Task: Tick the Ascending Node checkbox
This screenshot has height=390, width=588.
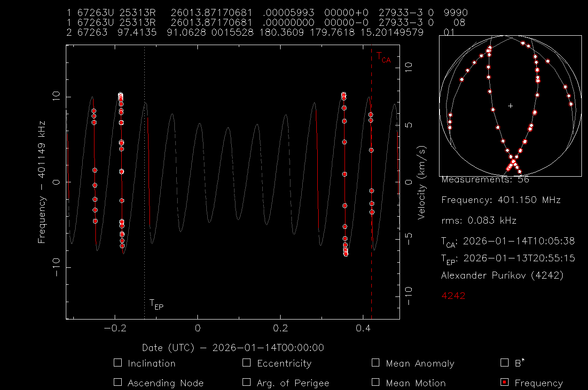Action: pos(118,382)
